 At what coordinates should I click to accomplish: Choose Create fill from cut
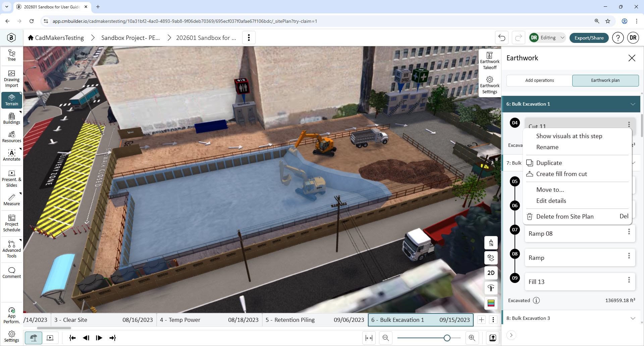point(561,174)
